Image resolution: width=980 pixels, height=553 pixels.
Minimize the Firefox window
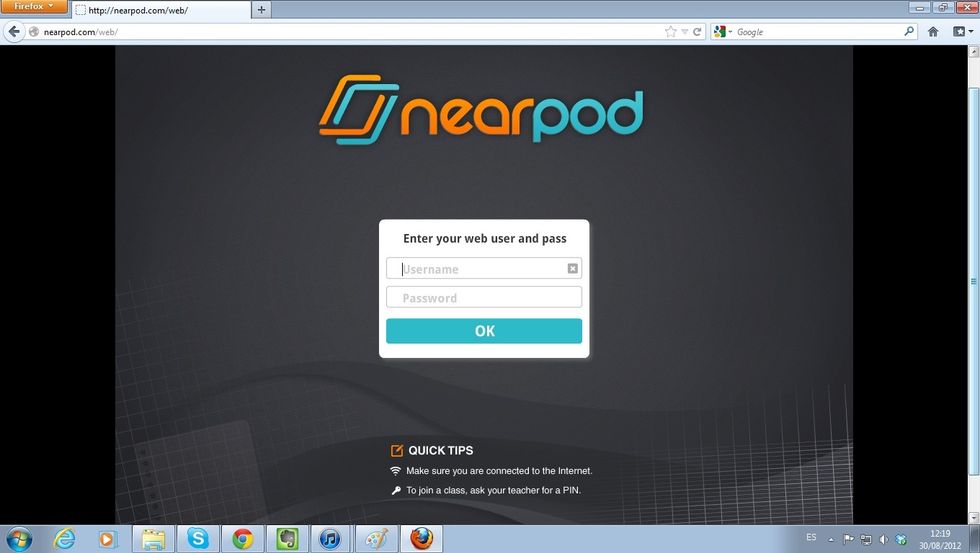tap(919, 7)
